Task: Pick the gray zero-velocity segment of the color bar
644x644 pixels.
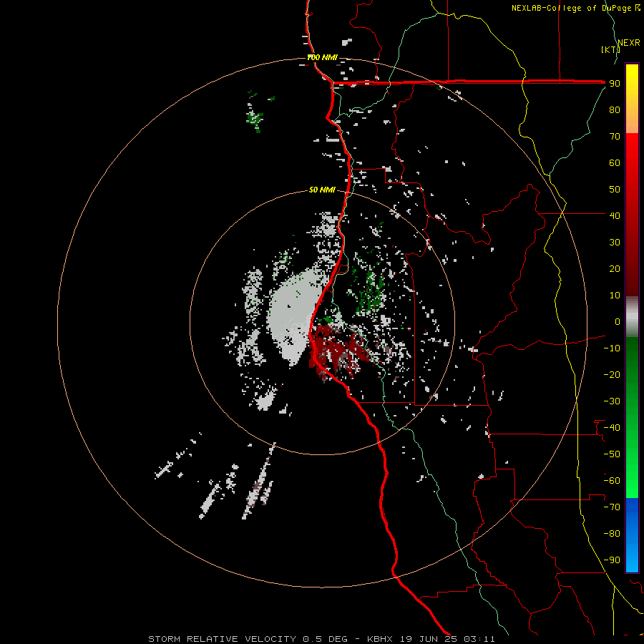Action: coord(632,317)
